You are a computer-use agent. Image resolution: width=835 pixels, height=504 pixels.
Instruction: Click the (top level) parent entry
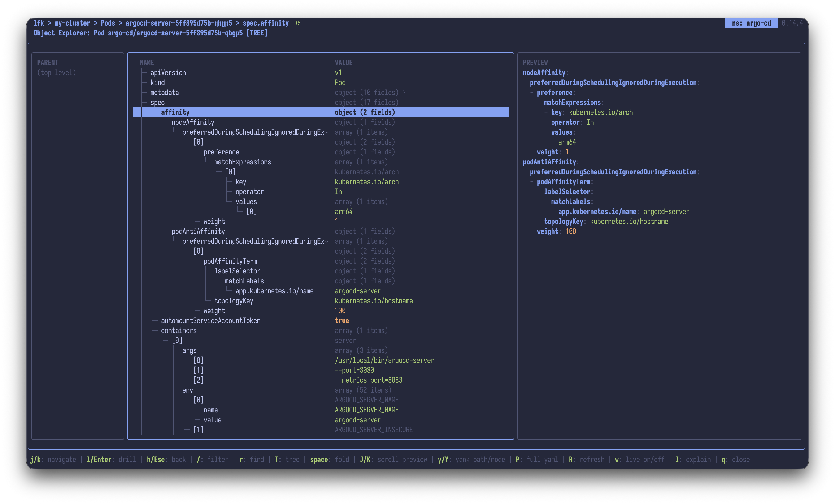(x=57, y=73)
